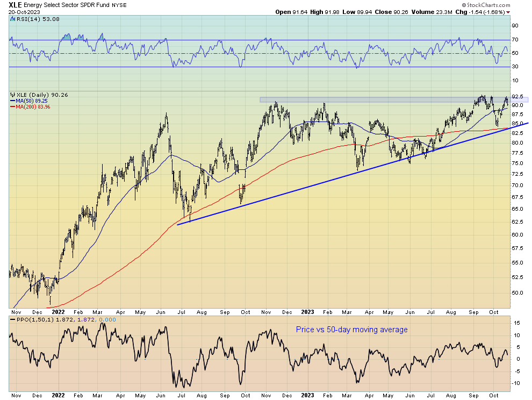Click the blue MA(50) legend line marker
Screen dimensions: 532x400
[x=13, y=101]
